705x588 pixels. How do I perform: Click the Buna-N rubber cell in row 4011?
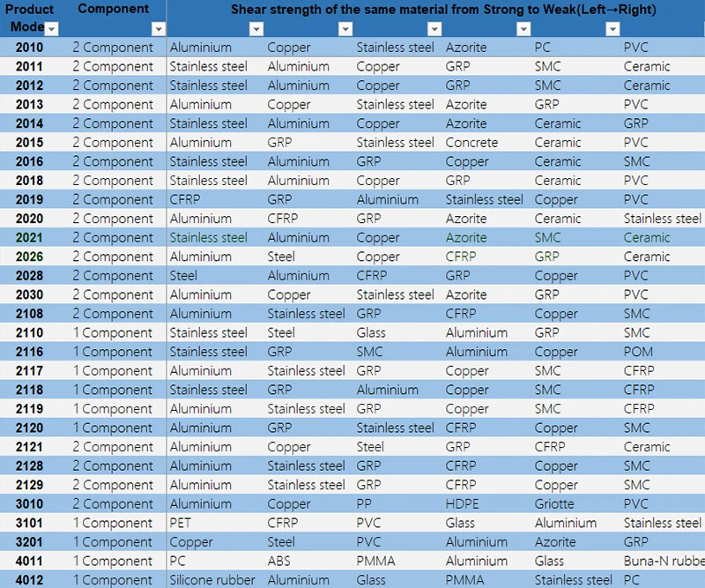click(x=664, y=562)
